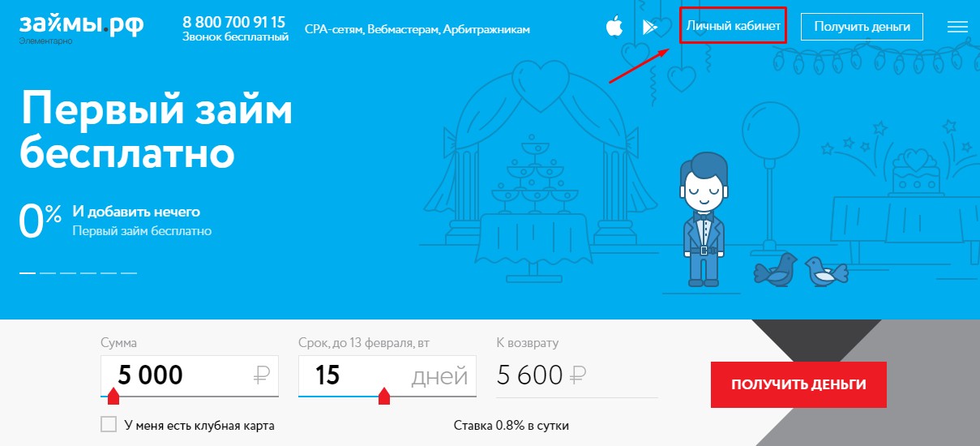Open the hamburger menu icon
This screenshot has height=446, width=980.
coord(957,27)
